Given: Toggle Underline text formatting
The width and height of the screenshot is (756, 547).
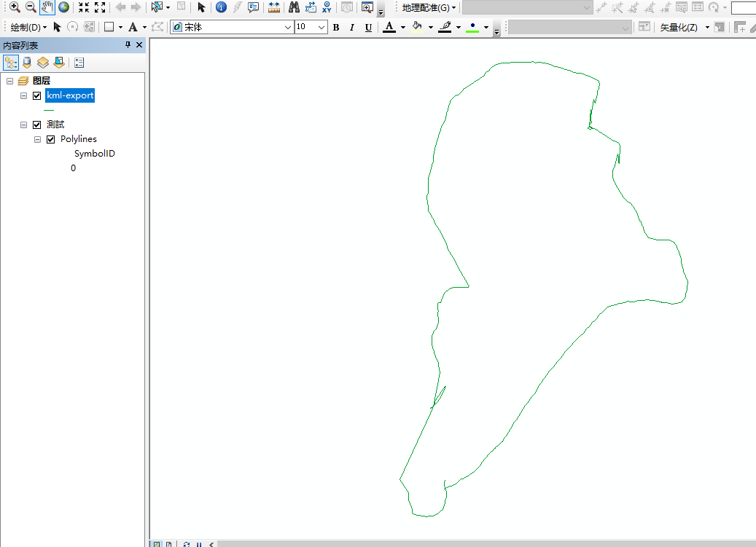Looking at the screenshot, I should tap(368, 28).
